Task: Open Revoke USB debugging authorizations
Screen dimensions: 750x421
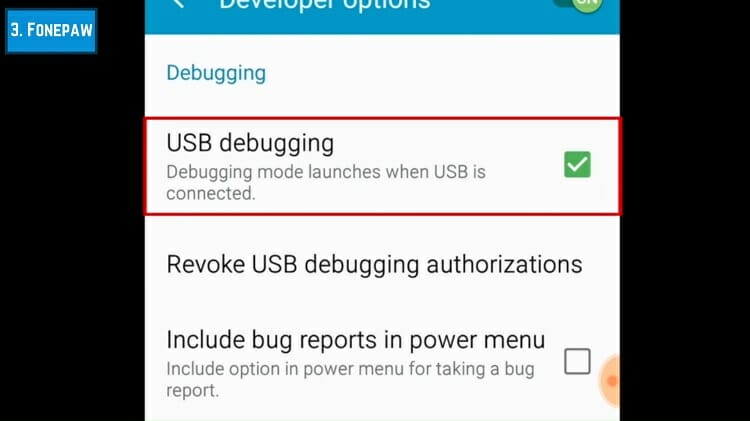Action: click(382, 264)
